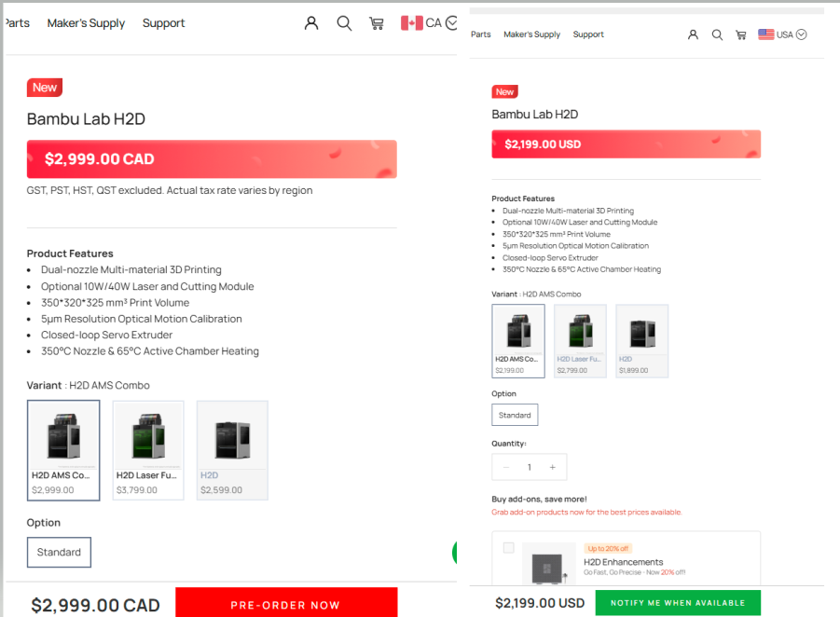Open account icon on Canadian store page
Screen dimensions: 840x617
click(311, 23)
